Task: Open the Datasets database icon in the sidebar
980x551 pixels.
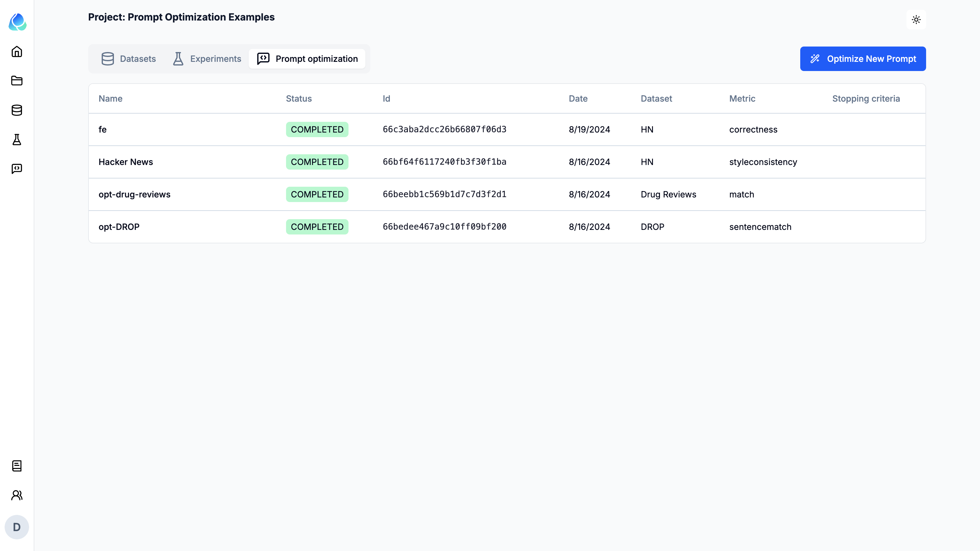Action: [17, 110]
